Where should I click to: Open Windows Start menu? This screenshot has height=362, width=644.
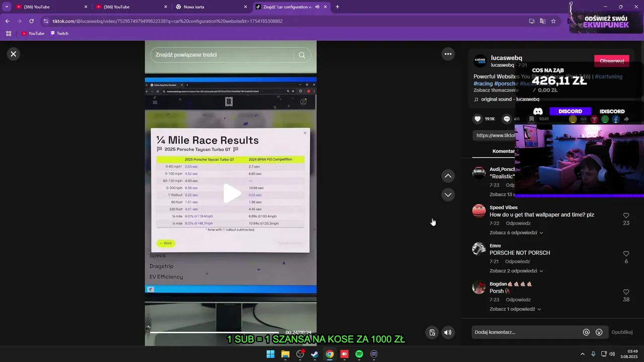pos(270,354)
